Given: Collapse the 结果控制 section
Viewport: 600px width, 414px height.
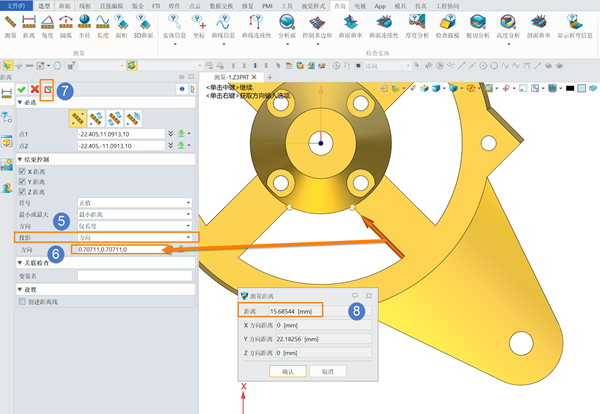Looking at the screenshot, I should click(x=20, y=159).
